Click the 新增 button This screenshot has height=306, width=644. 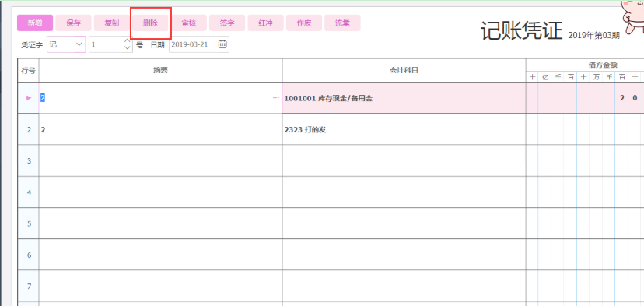coord(35,23)
